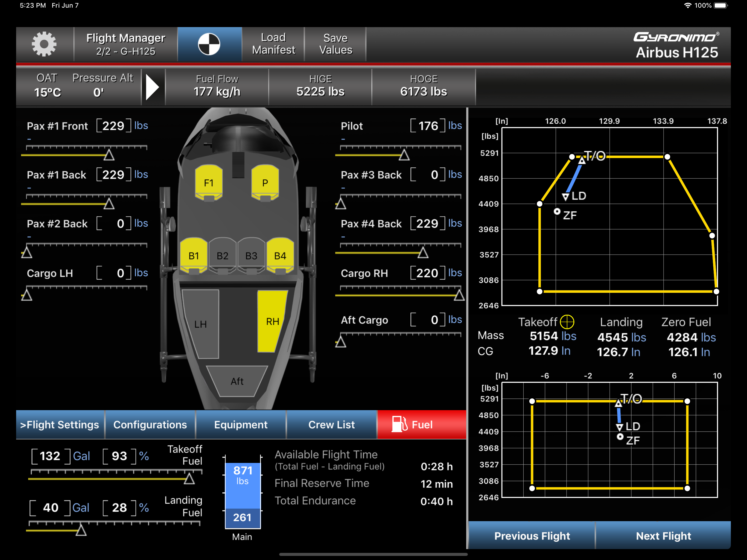747x560 pixels.
Task: Expand the conditions panel play arrow
Action: [152, 87]
